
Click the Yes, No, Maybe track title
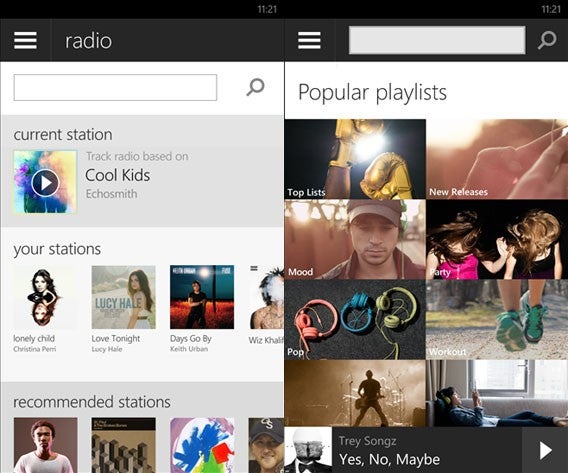coord(390,460)
